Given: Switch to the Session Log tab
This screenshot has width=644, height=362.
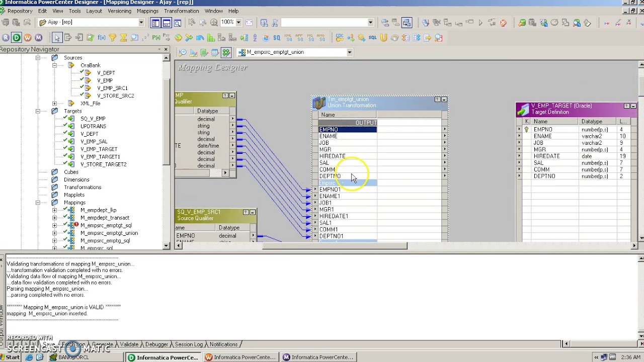Looking at the screenshot, I should 189,344.
